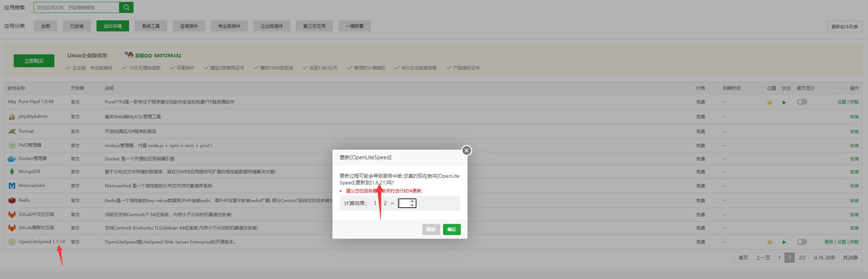Click the GitLab中文社区版 fox icon
The image size is (868, 279).
[x=12, y=214]
